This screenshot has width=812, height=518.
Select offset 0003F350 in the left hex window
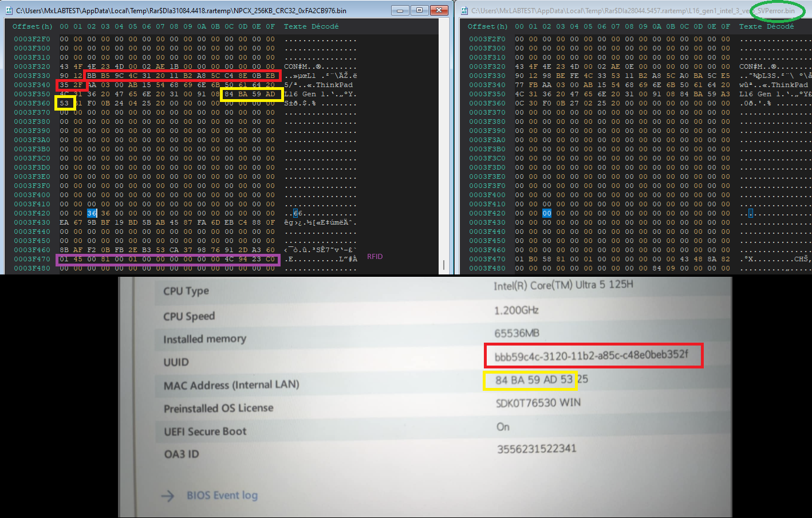(x=32, y=94)
